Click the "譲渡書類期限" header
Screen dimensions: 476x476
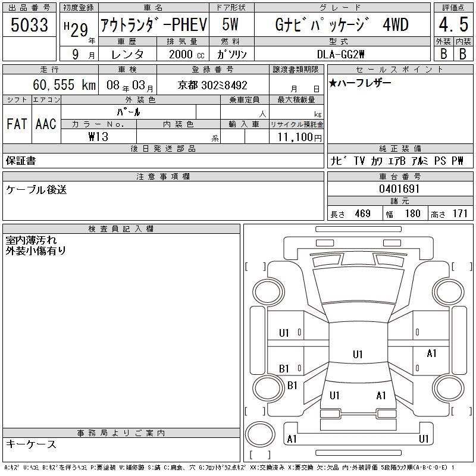(x=296, y=69)
